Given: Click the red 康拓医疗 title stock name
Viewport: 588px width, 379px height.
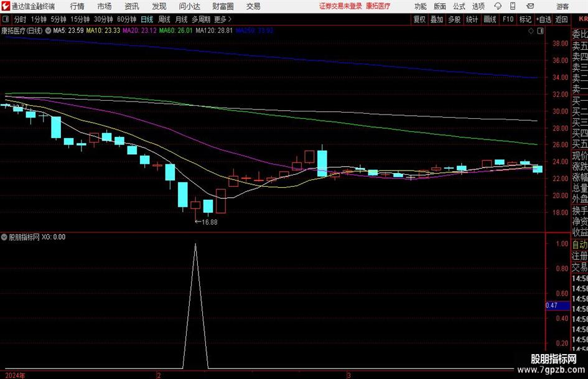Looking at the screenshot, I should pos(378,6).
